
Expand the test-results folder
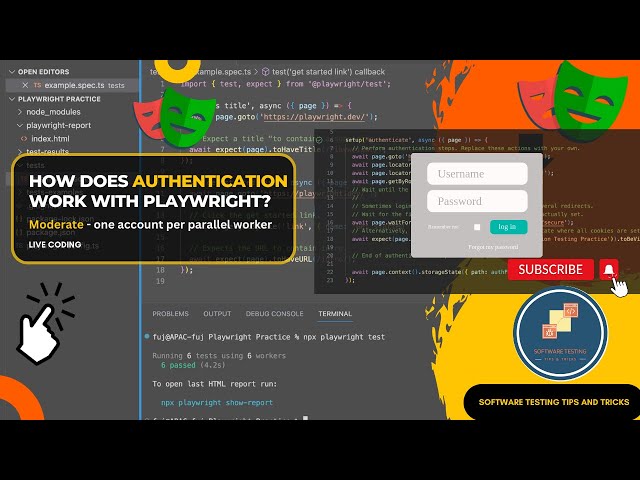point(20,152)
